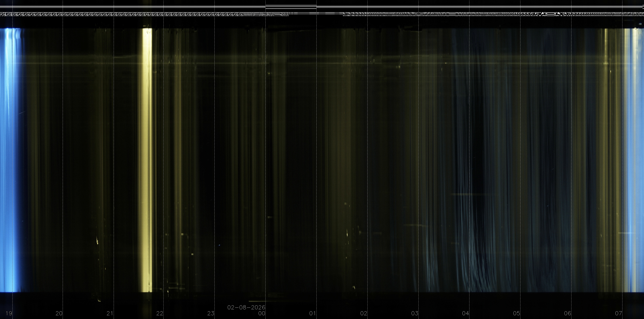Click the 02 hour label
This screenshot has height=319, width=644.
364,313
